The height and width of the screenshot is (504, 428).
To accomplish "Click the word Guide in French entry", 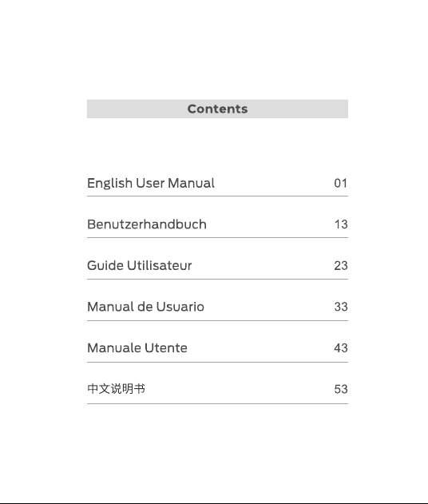I will (x=105, y=265).
